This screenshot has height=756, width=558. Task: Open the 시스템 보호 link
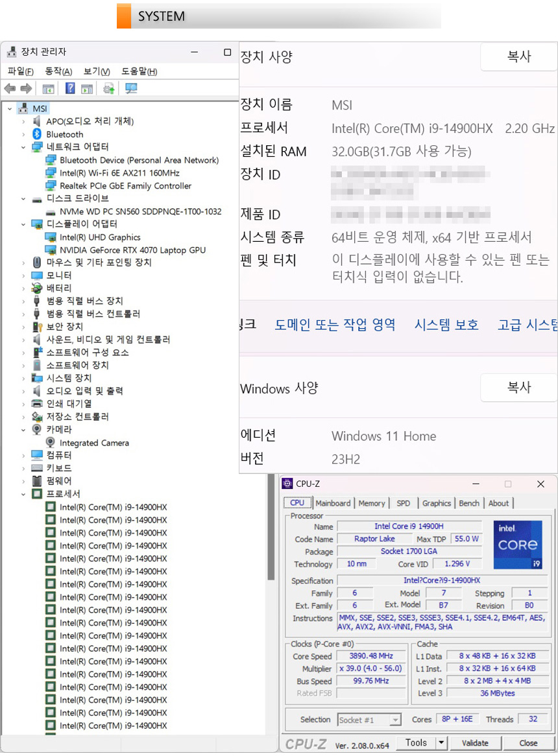point(446,325)
